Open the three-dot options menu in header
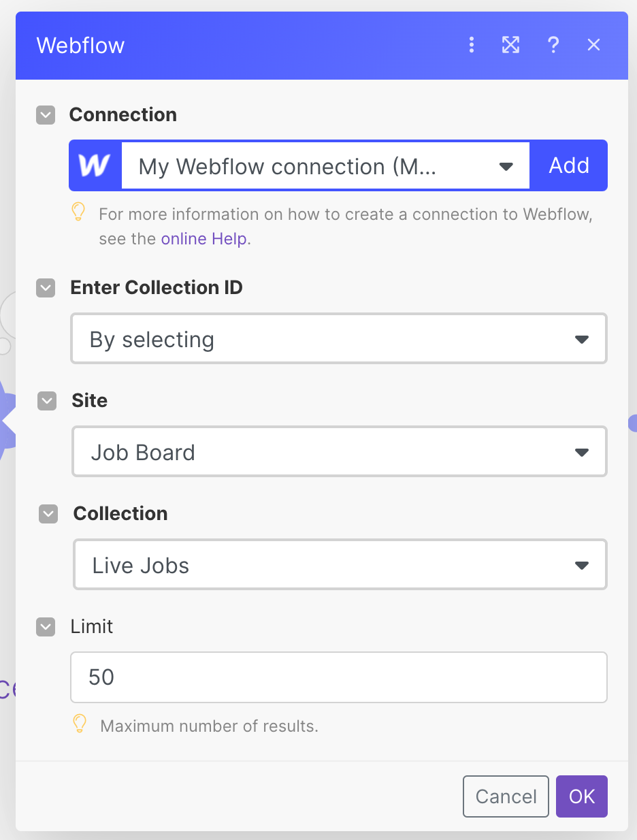This screenshot has height=840, width=637. [x=472, y=45]
